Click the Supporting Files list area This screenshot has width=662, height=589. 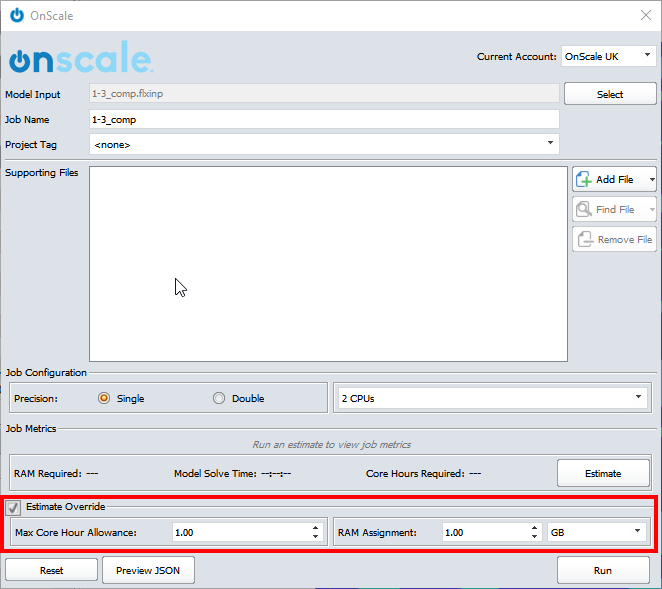[328, 264]
